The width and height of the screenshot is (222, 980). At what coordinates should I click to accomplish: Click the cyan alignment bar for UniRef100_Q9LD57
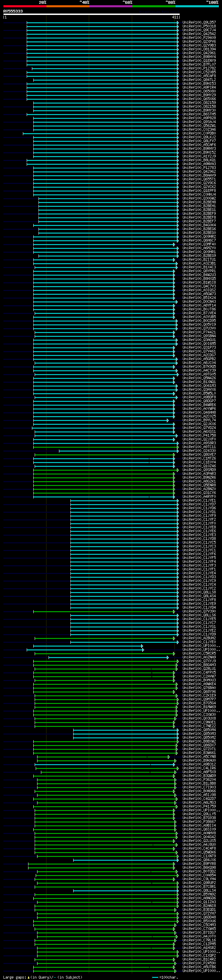102,23
